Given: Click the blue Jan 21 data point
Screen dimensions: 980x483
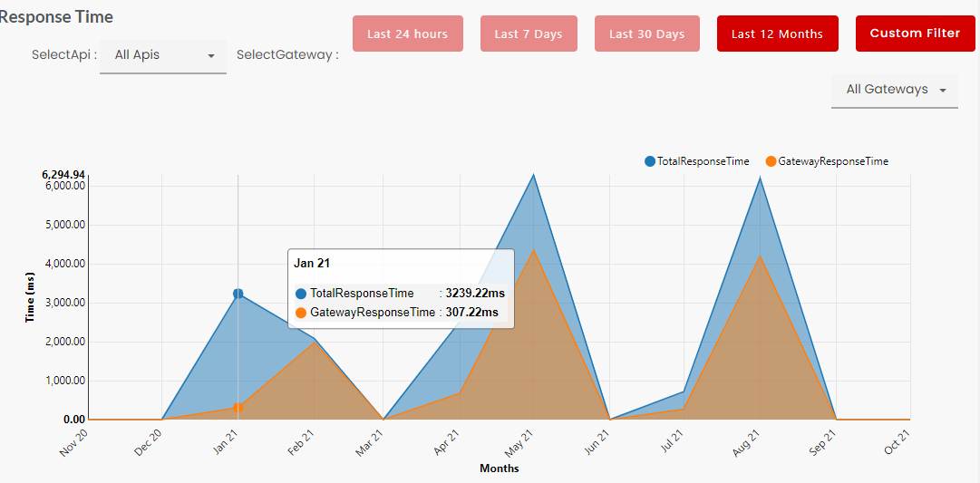Looking at the screenshot, I should tap(238, 294).
